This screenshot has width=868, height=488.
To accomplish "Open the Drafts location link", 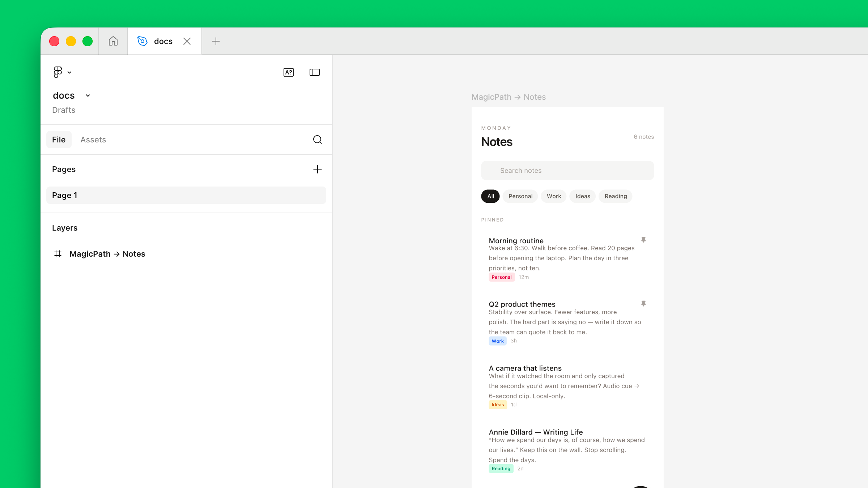I will point(64,110).
